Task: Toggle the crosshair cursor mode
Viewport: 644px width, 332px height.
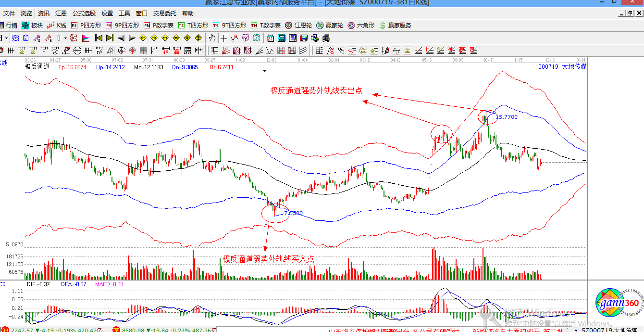Action: [223, 38]
